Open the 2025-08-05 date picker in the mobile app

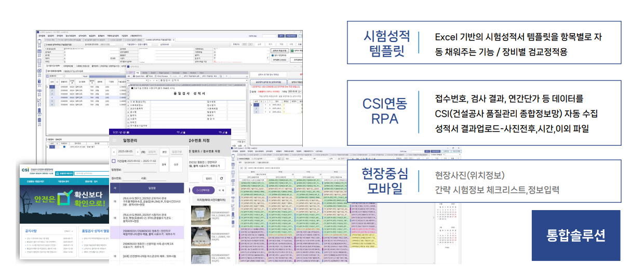(x=126, y=151)
